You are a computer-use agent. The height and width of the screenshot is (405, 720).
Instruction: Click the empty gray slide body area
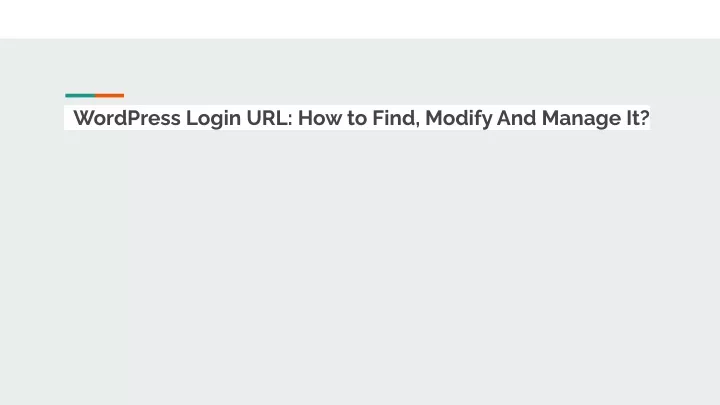tap(360, 266)
